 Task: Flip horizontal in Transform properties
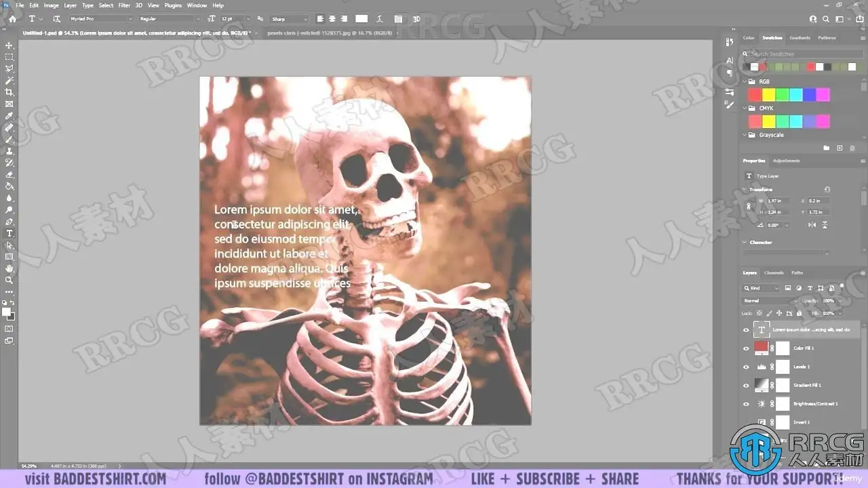pos(812,224)
